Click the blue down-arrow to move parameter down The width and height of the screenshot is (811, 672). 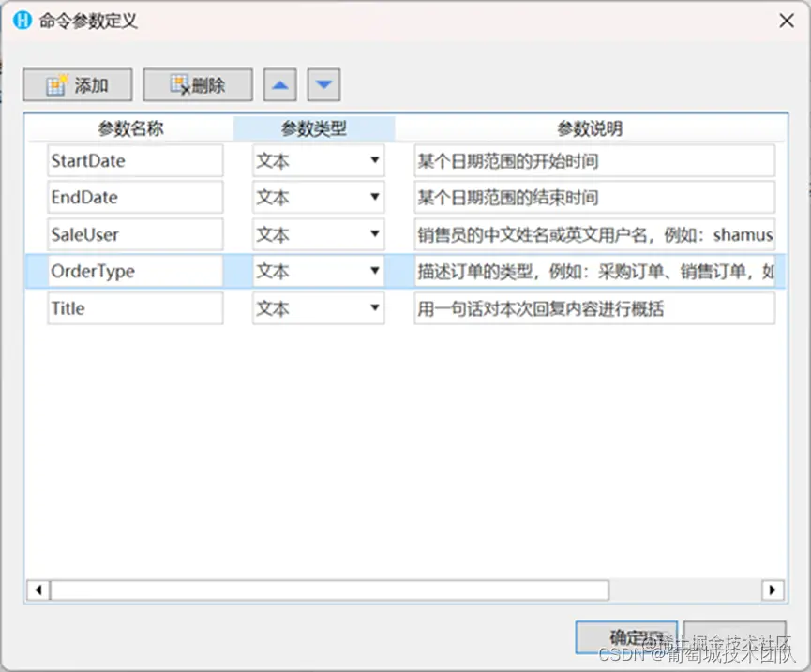click(323, 84)
